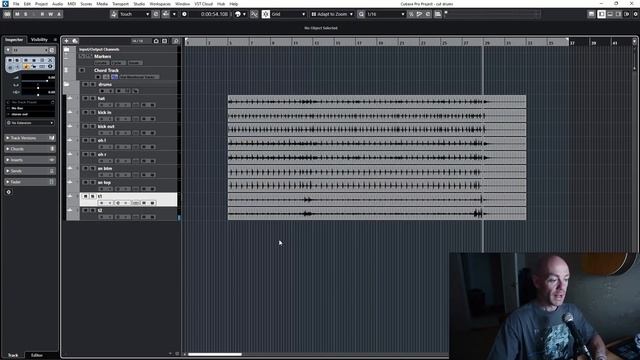Open the Workspaces menu

(160, 4)
